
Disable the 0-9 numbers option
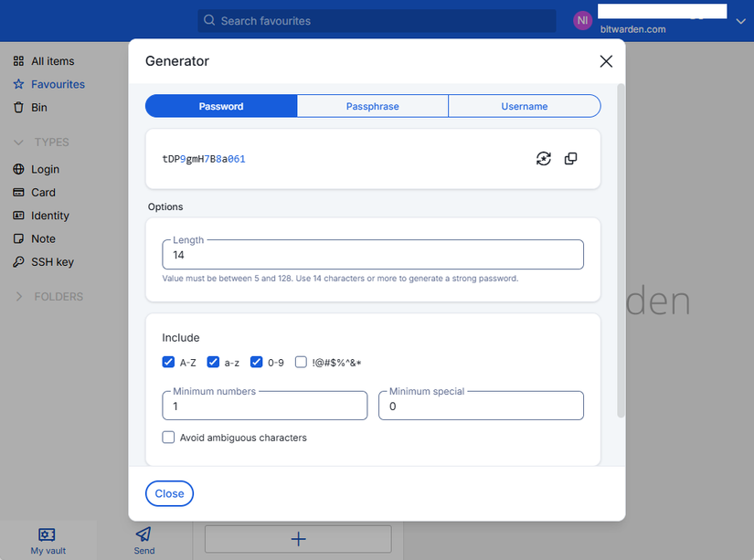[x=257, y=362]
